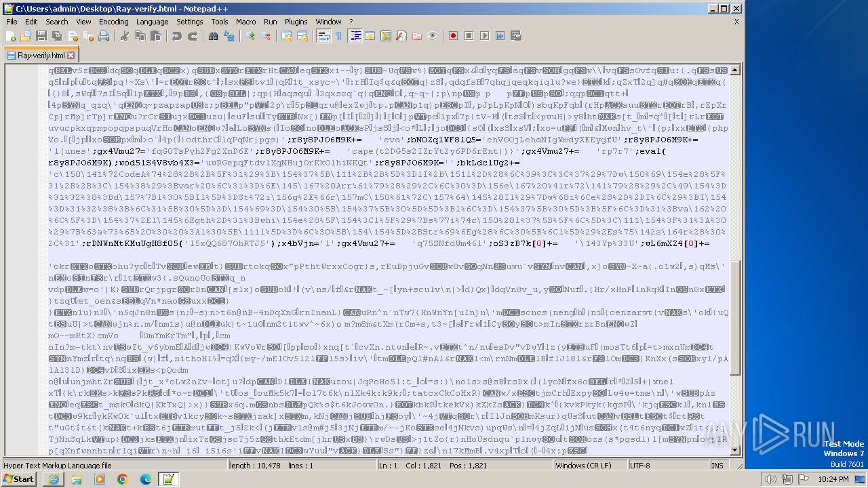
Task: Play back the recorded macro
Action: pyautogui.click(x=485, y=36)
